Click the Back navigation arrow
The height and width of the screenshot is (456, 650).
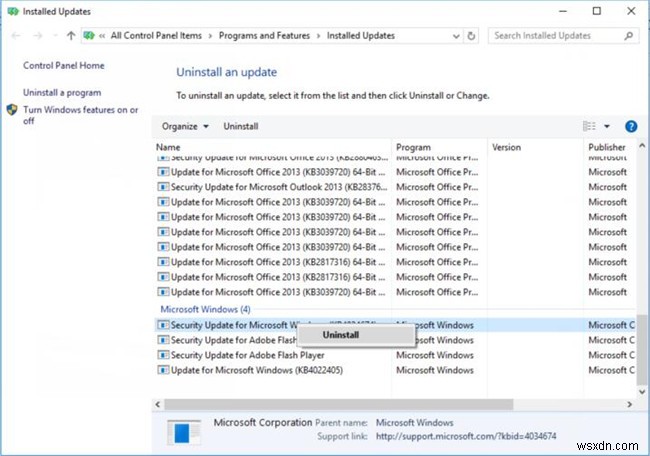coord(16,36)
